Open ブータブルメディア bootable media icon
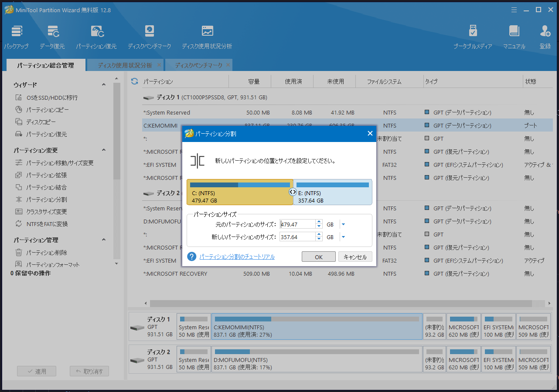559x392 pixels. coord(473,32)
